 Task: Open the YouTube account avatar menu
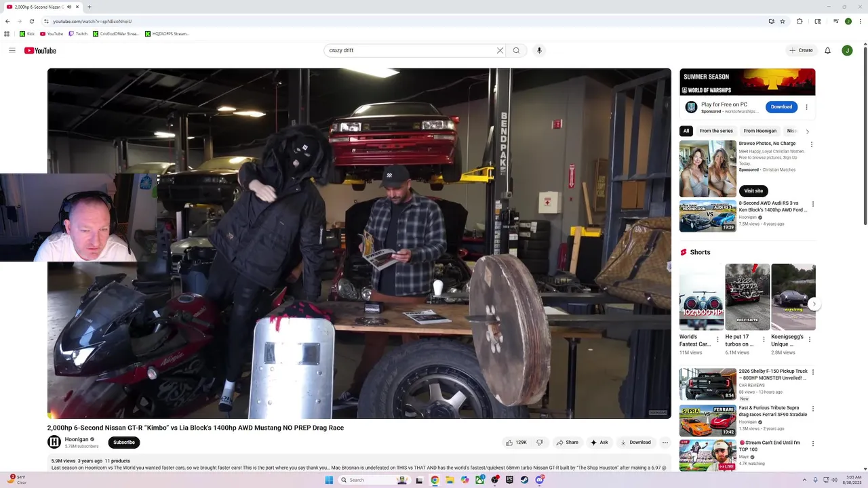(847, 50)
